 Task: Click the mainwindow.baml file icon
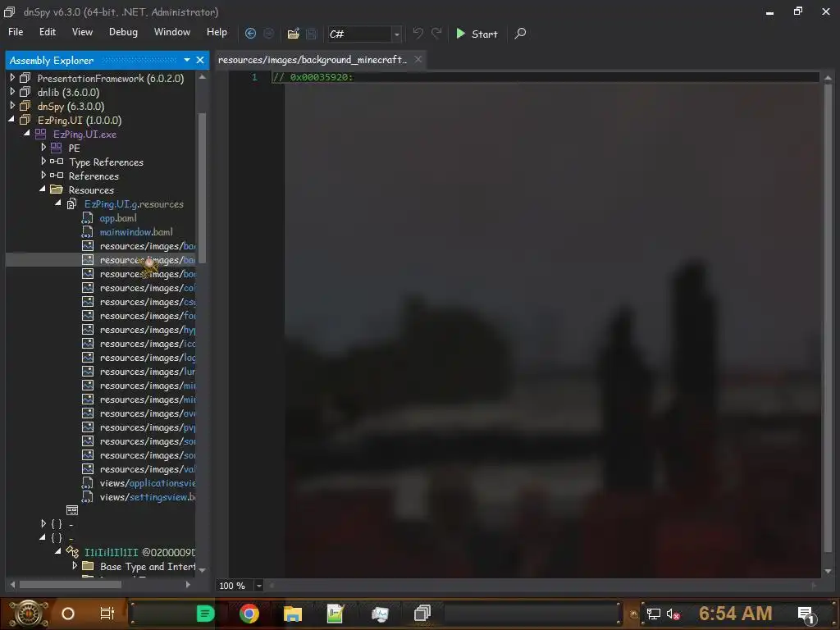[x=87, y=232]
